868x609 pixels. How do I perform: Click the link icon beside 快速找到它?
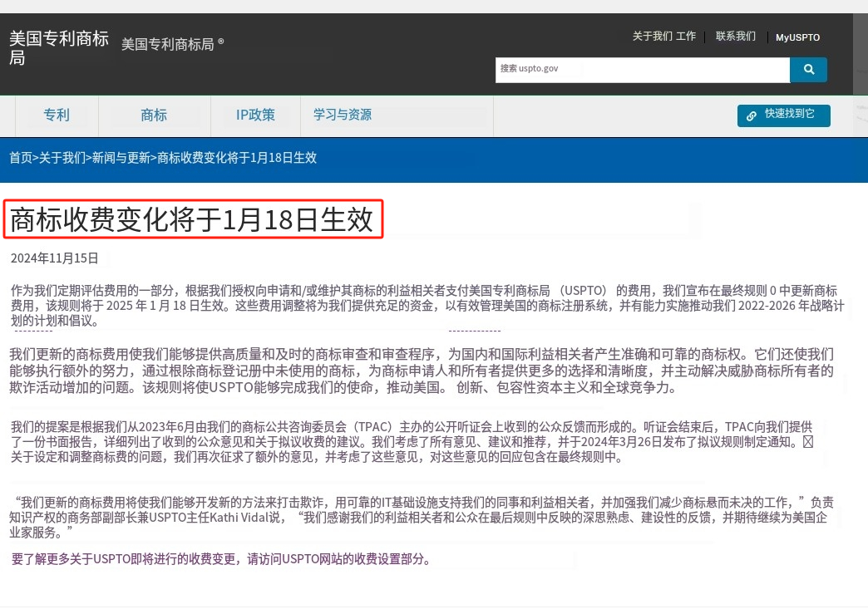752,116
